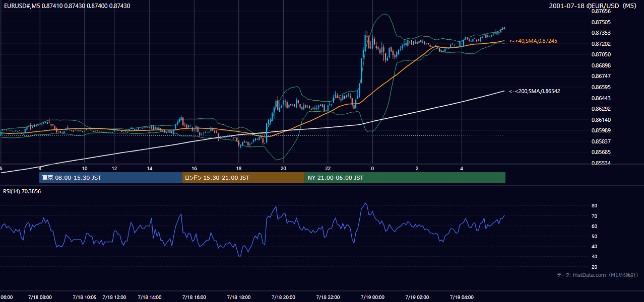Click price axis value 0.85837
The height and width of the screenshot is (302, 644).
[x=601, y=141]
